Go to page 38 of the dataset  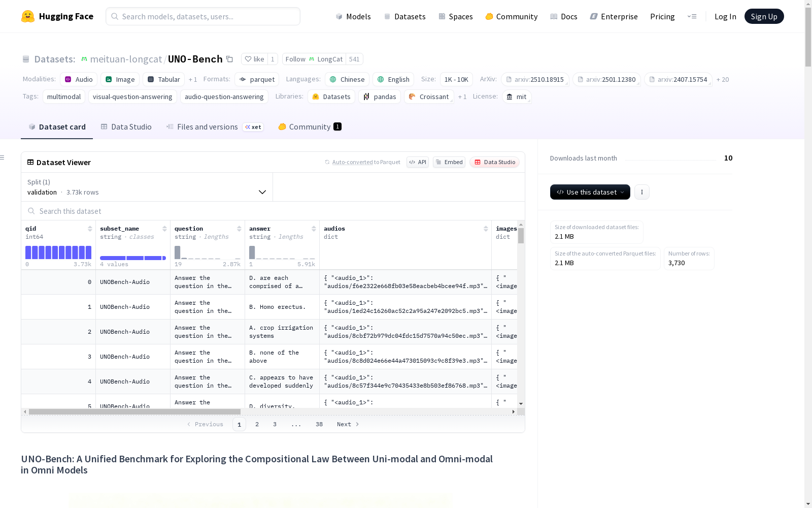pyautogui.click(x=319, y=424)
